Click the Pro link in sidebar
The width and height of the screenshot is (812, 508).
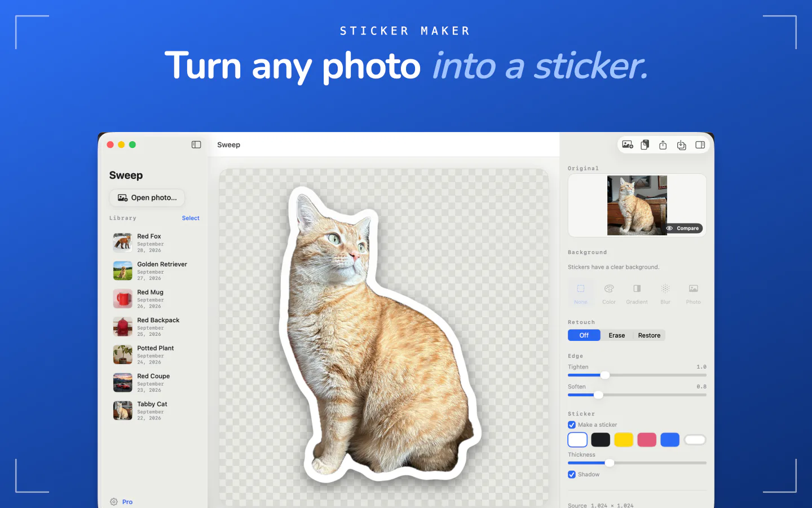pyautogui.click(x=127, y=502)
